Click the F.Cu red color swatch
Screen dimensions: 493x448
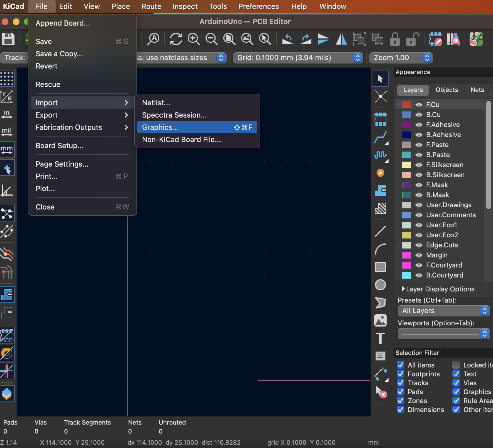406,105
